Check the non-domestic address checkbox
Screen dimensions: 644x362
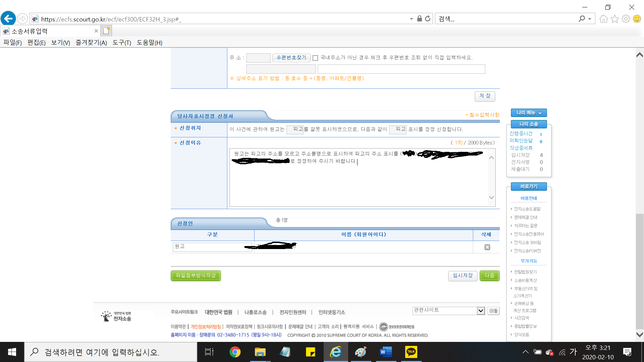pos(315,58)
